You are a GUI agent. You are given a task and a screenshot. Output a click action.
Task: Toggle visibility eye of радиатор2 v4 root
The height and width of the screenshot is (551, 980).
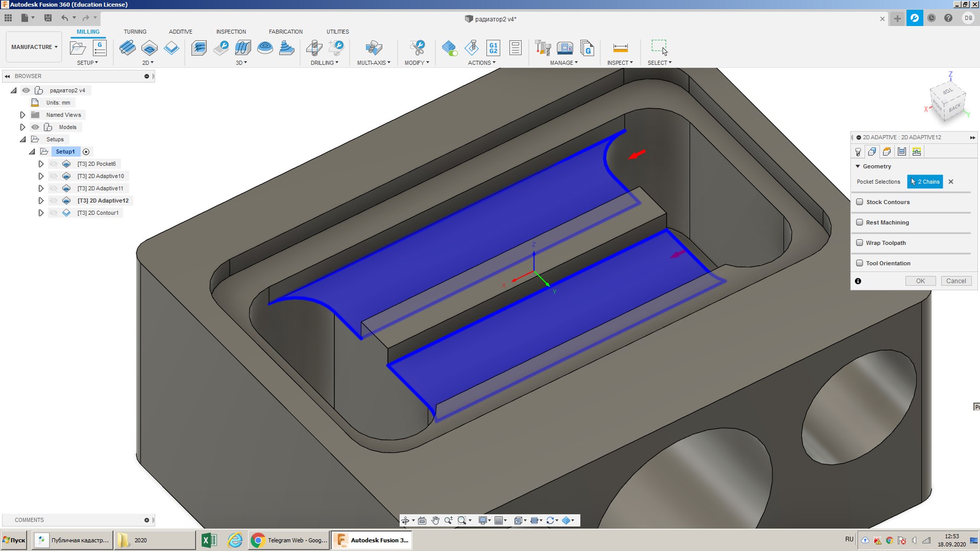click(x=26, y=90)
